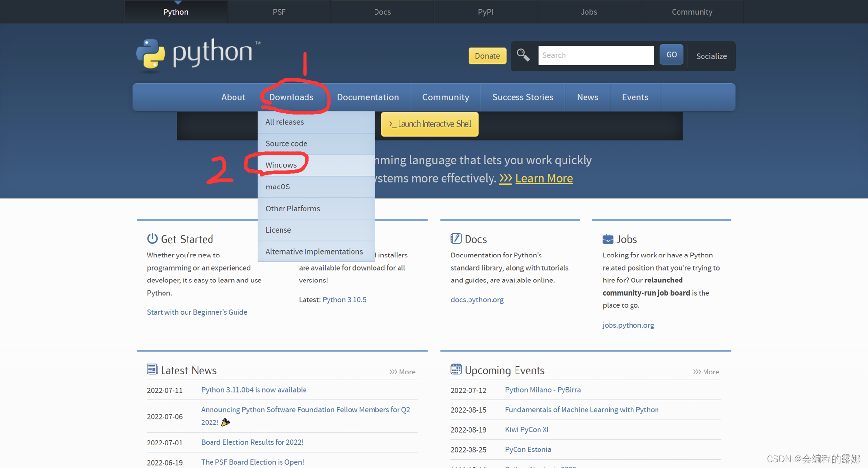Select the Python top tab

coord(176,12)
